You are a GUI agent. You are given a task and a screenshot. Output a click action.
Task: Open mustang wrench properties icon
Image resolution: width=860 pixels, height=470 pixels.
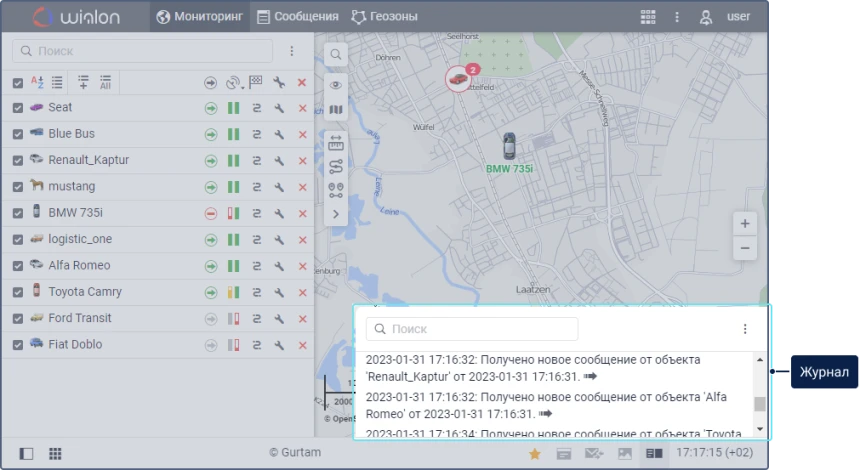point(279,187)
